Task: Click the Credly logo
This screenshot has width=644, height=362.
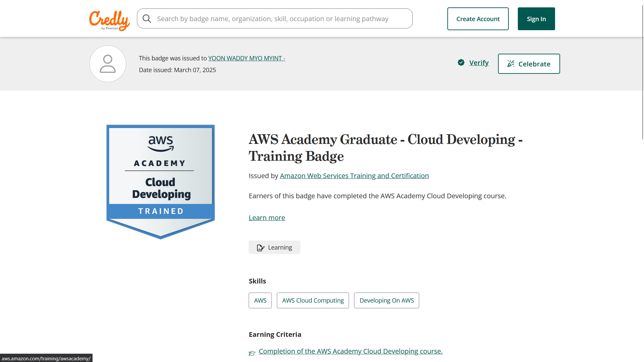Action: pos(109,20)
